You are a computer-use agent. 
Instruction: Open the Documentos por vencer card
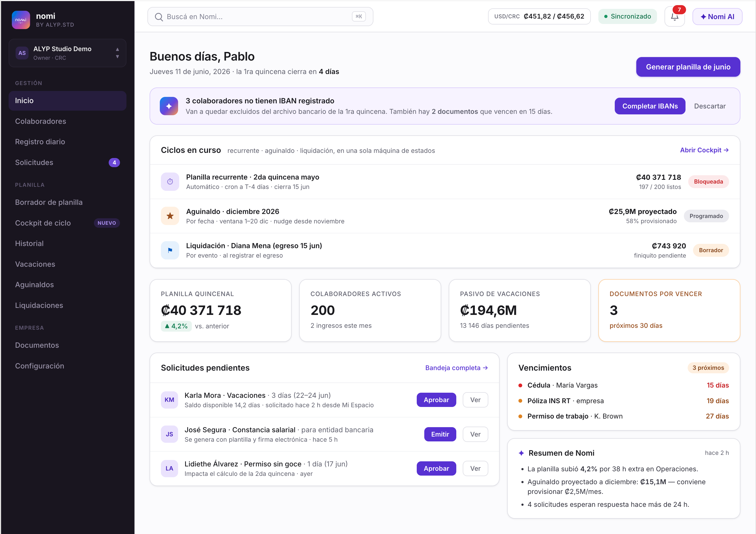point(669,310)
